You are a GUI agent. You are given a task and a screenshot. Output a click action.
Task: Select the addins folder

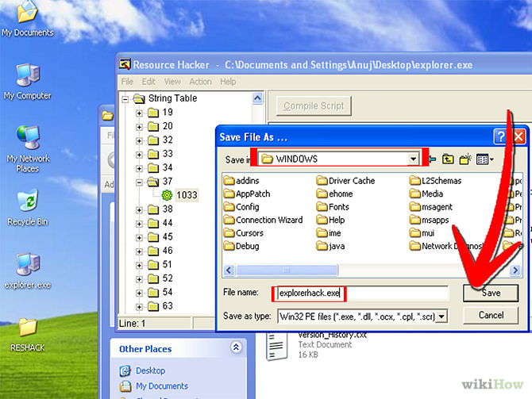(x=241, y=181)
